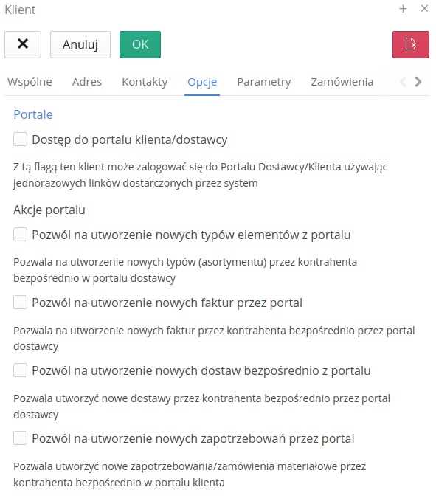Select the Parametry tab
Viewport: 436px width, 504px height.
pos(264,82)
